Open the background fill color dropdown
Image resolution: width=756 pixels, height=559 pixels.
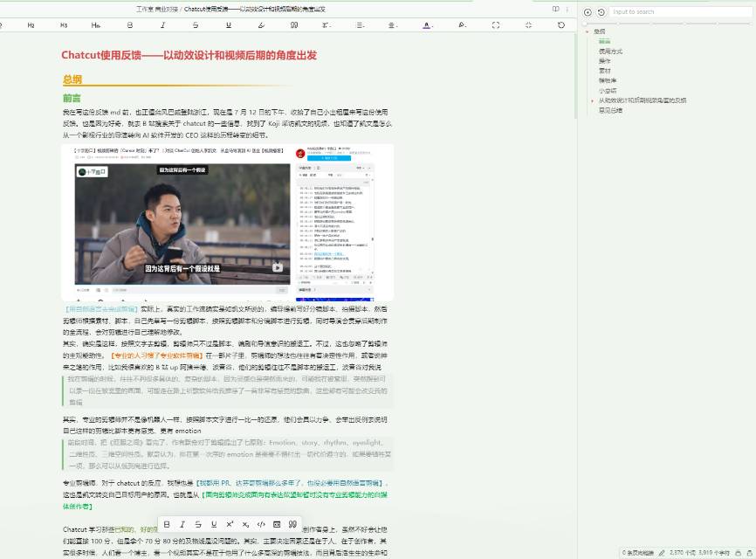(462, 25)
